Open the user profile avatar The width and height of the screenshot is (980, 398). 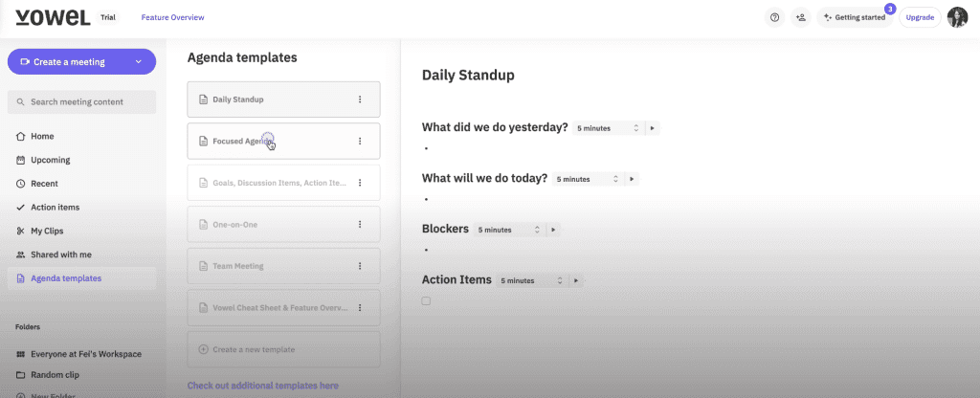[x=957, y=17]
